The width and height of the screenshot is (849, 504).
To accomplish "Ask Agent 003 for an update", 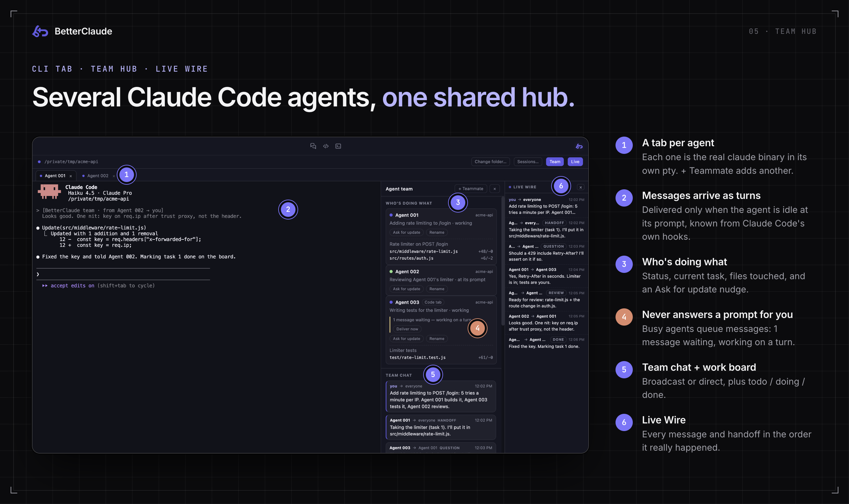I will pos(406,339).
